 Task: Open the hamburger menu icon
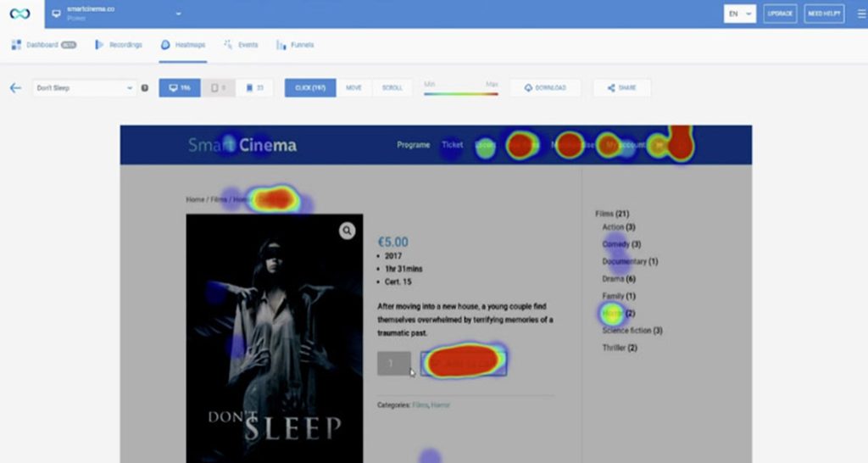coord(861,14)
